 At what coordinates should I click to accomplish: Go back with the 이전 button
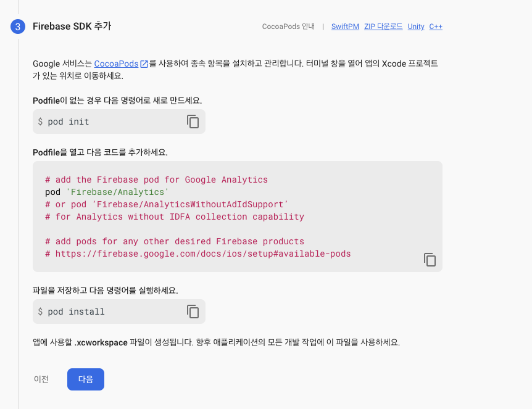pos(41,379)
